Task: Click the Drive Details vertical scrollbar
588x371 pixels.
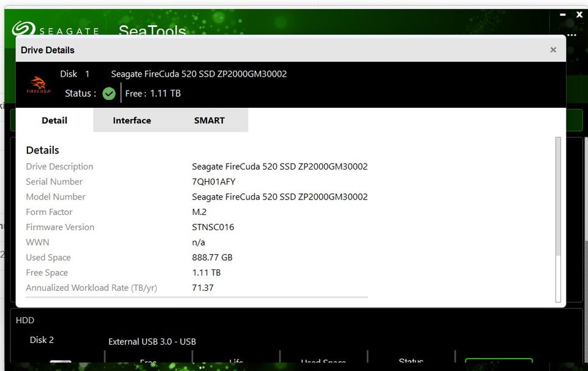Action: pyautogui.click(x=558, y=219)
